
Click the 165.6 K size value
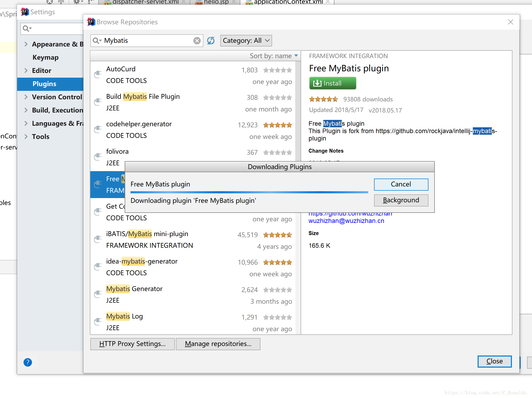click(x=319, y=246)
